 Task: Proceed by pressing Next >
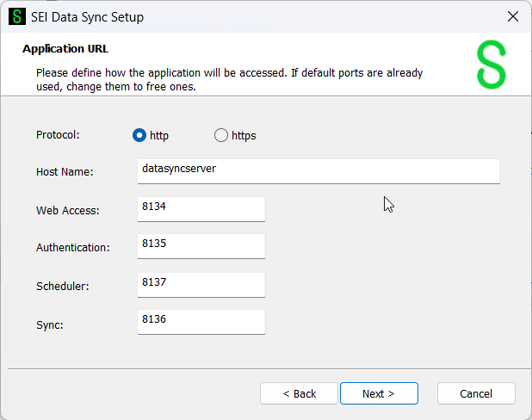(379, 393)
